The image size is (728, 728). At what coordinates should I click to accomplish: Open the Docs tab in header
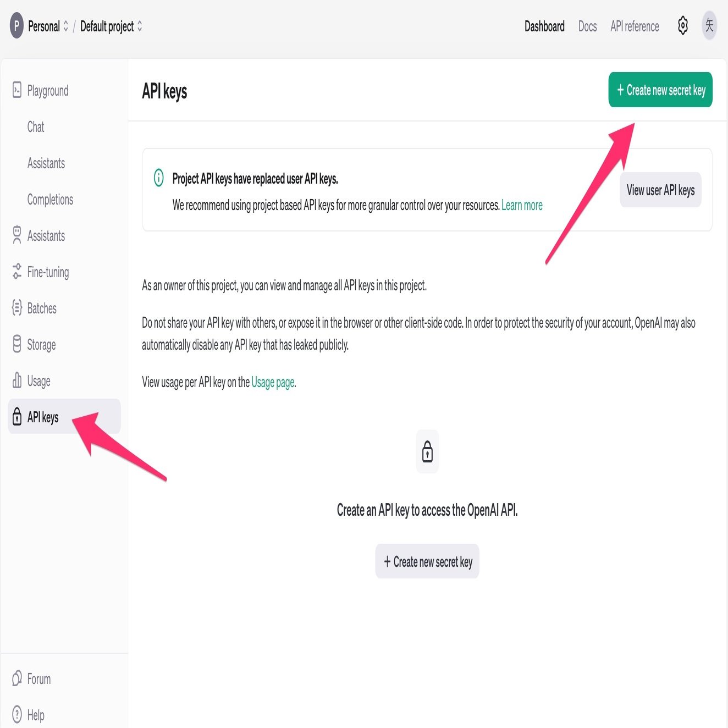587,26
